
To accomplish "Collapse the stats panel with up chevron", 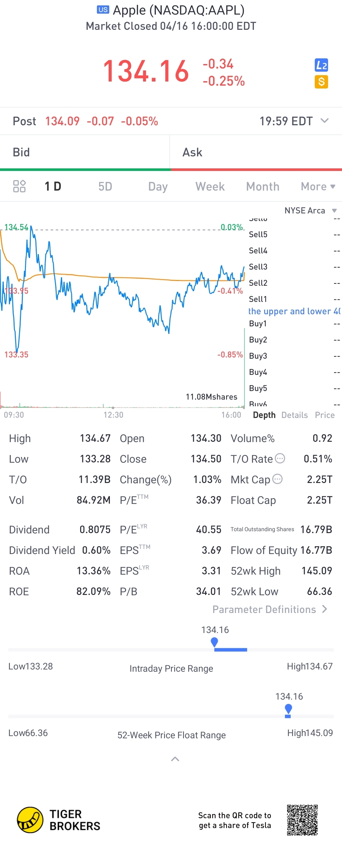I will click(x=175, y=759).
